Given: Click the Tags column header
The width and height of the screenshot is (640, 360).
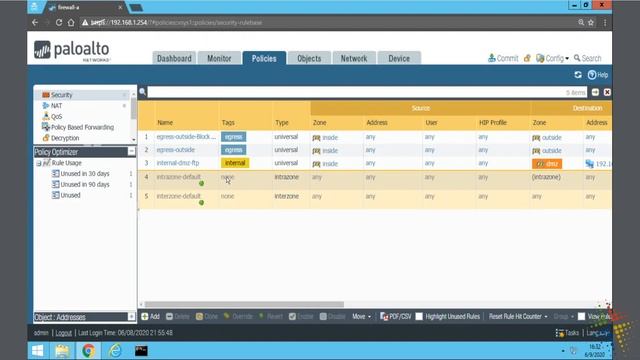Looking at the screenshot, I should click(x=228, y=122).
